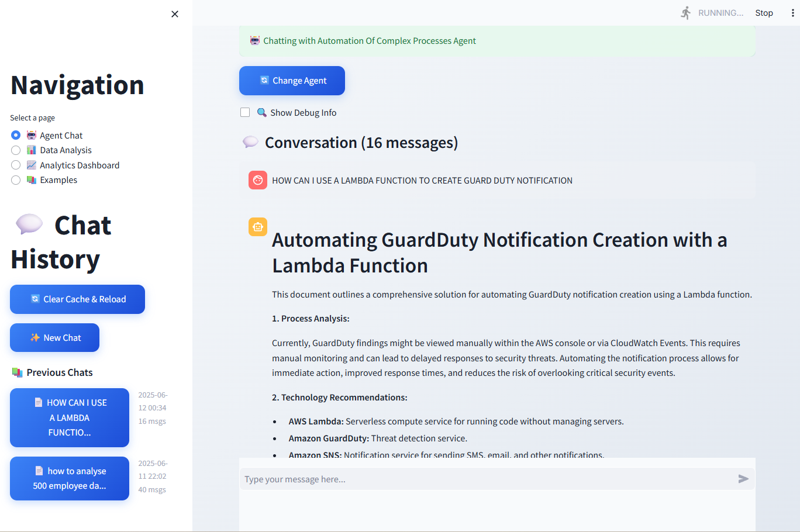
Task: Click the 'Chatting with Automation Of Complex Processes Agent' banner
Action: 497,41
